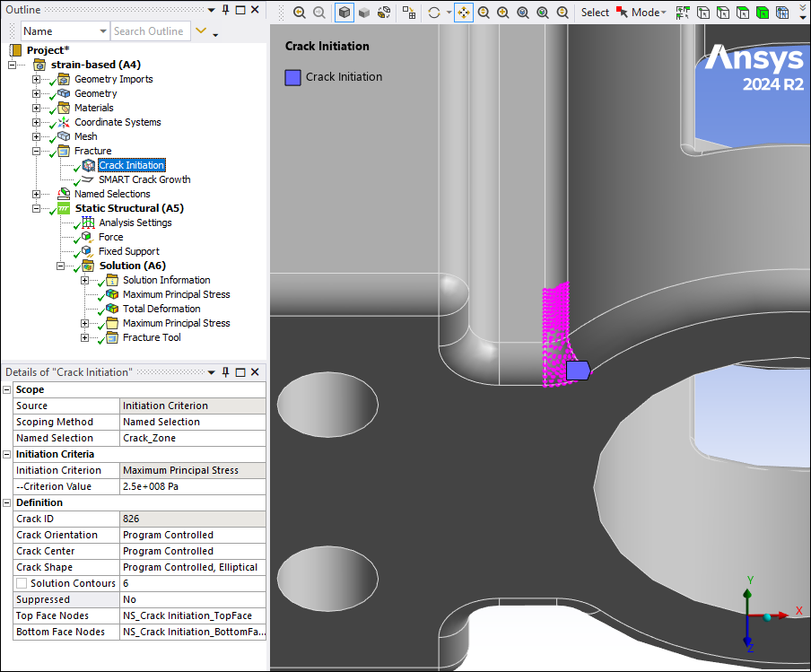811x672 pixels.
Task: Expand the Named Selections tree node
Action: 37,194
